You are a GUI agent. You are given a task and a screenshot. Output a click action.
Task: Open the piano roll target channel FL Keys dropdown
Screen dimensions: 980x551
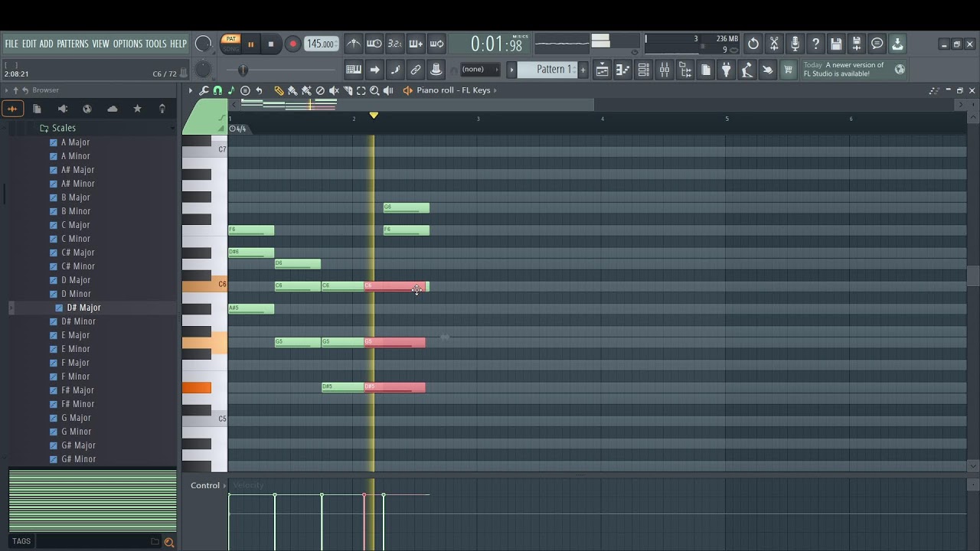coord(457,90)
